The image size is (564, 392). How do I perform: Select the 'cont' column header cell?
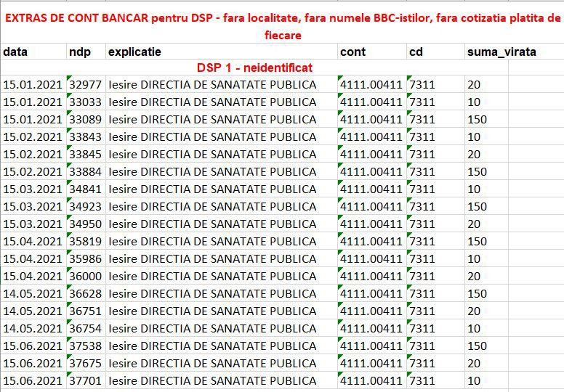(371, 52)
